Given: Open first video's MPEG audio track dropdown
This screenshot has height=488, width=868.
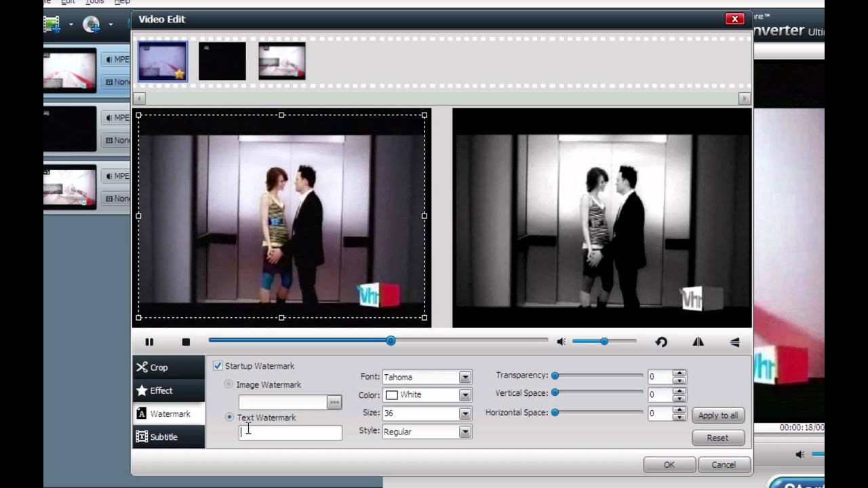Looking at the screenshot, I should (x=116, y=60).
